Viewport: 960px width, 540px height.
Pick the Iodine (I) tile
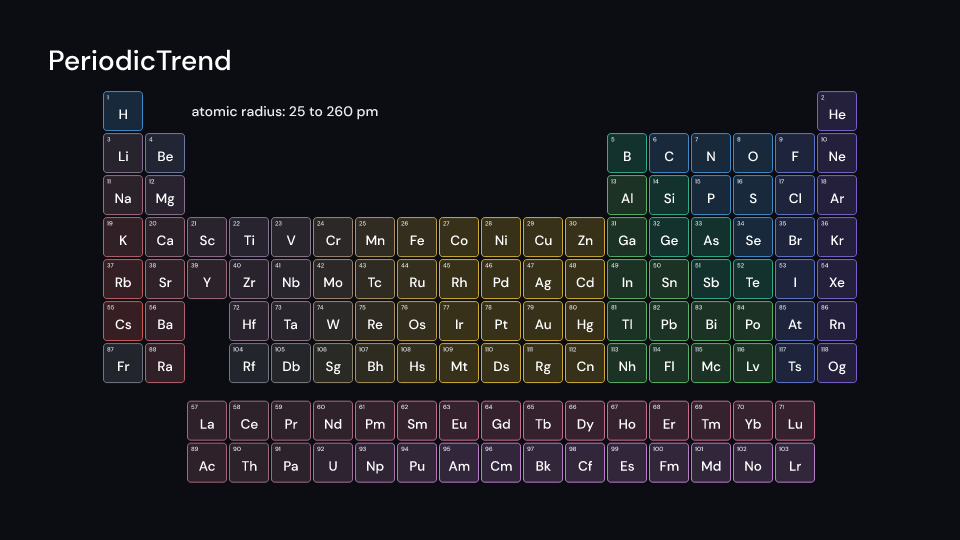click(x=795, y=279)
